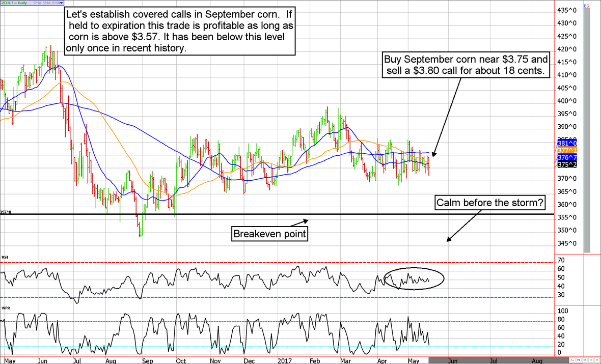Click the Calm before the storm annotation
This screenshot has height=364, width=601.
(x=489, y=202)
